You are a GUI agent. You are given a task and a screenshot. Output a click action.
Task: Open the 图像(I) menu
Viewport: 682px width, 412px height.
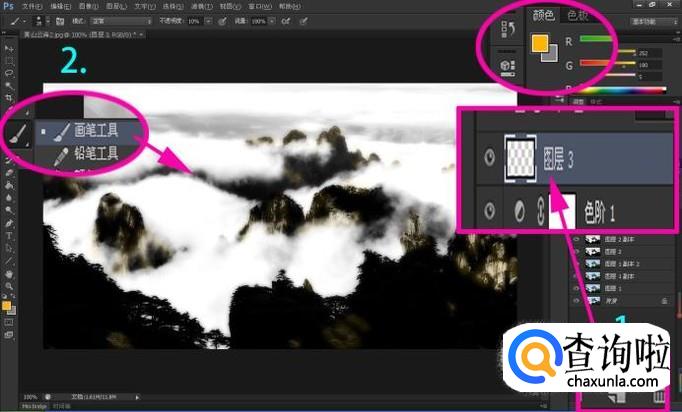point(88,6)
